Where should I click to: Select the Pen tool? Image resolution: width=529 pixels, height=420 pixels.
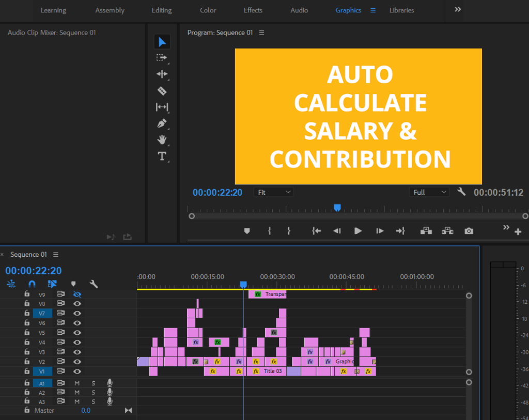(x=162, y=124)
